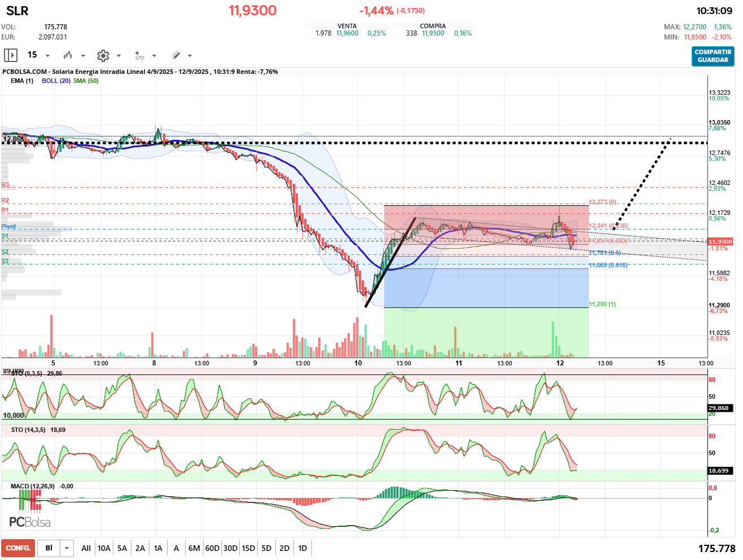Expand the settings gear dropdown arrow
Screen dimensions: 743x560
(x=118, y=56)
